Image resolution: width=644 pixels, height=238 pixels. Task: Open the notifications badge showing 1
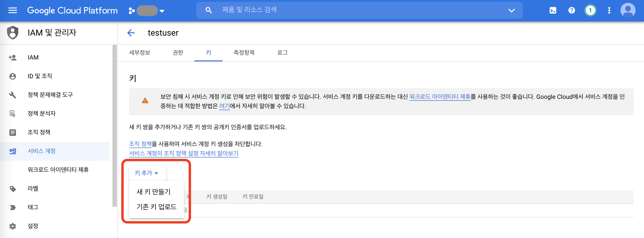click(590, 11)
